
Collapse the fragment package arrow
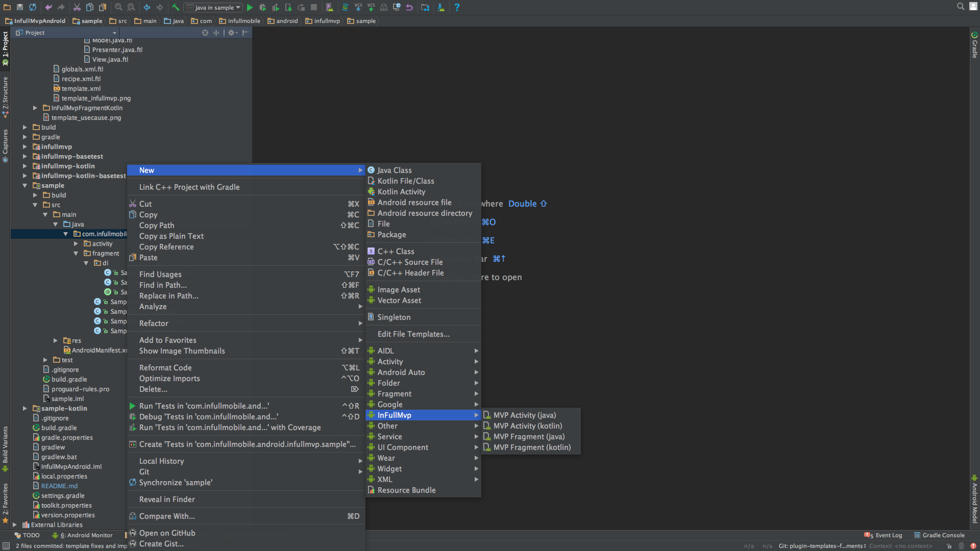pyautogui.click(x=76, y=254)
